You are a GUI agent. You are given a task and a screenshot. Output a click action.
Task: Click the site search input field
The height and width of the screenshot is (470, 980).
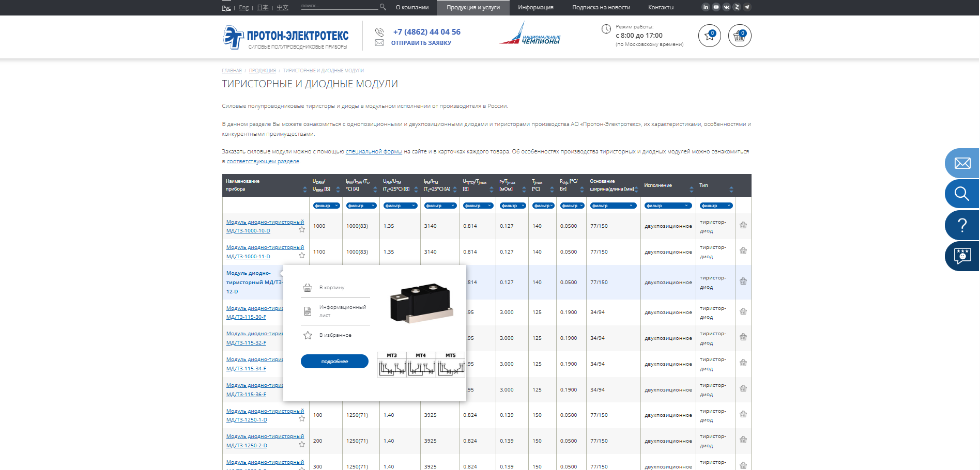(339, 6)
